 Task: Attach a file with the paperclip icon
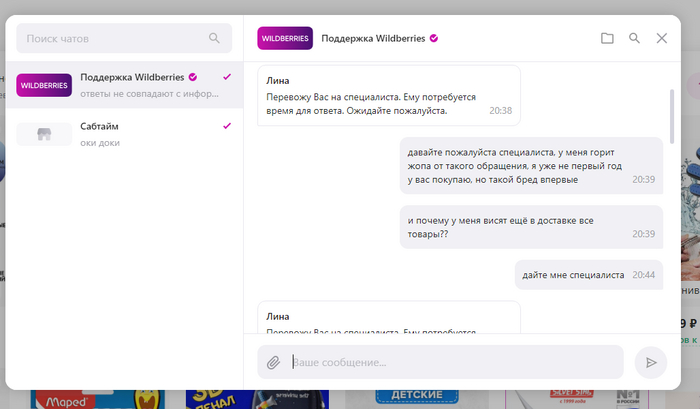point(273,362)
